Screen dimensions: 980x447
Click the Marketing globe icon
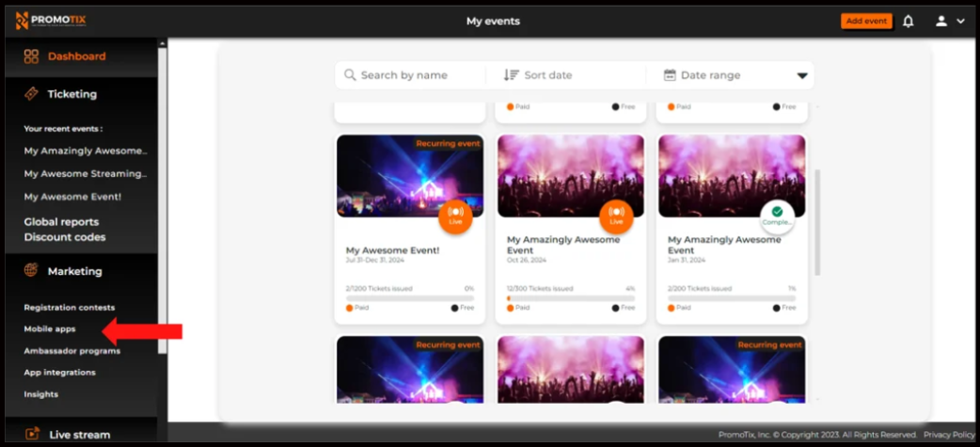[31, 271]
